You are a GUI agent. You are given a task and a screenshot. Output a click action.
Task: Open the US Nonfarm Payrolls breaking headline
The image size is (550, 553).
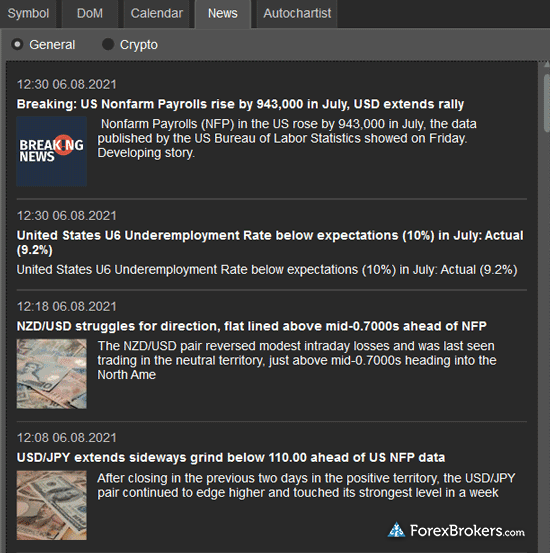coord(240,104)
